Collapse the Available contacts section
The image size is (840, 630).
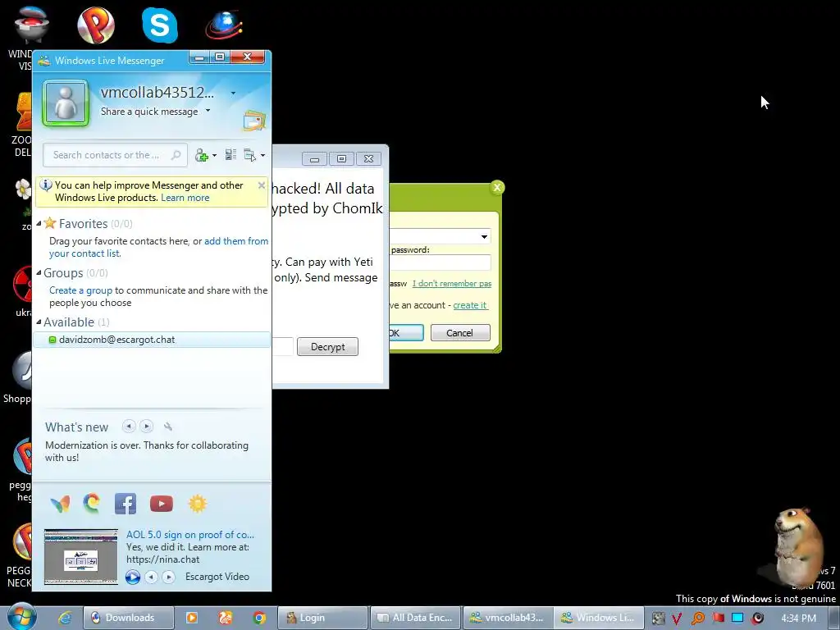point(39,322)
